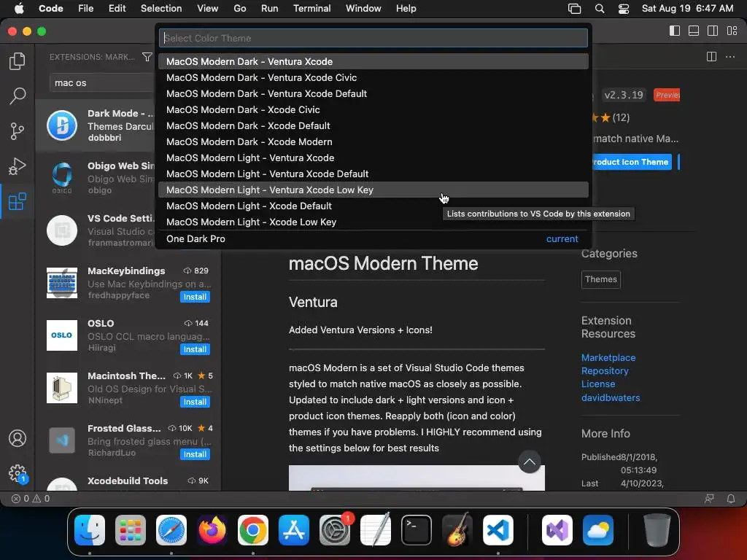Select MacOS Modern Dark - Ventura Xcode theme
The height and width of the screenshot is (560, 747).
373,61
